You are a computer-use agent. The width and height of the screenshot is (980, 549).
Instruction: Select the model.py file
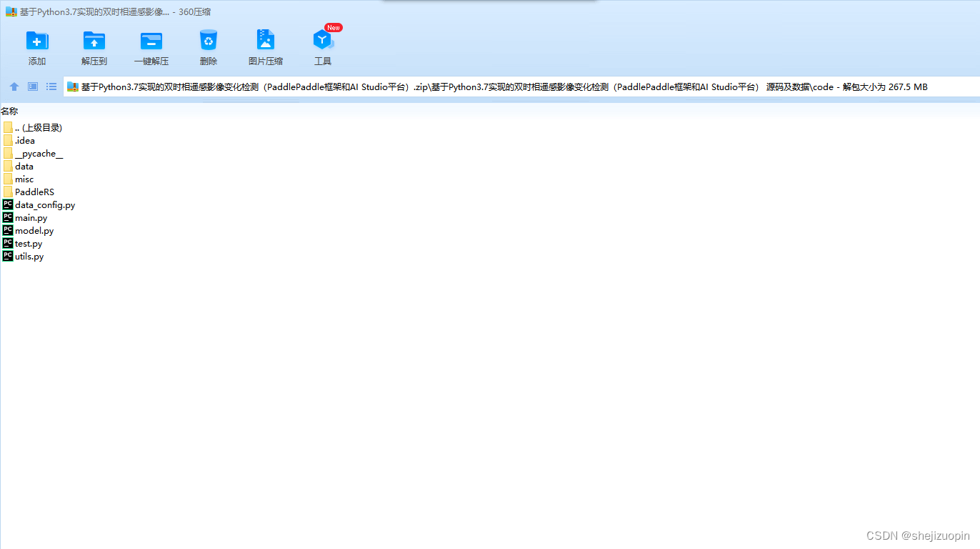tap(29, 230)
